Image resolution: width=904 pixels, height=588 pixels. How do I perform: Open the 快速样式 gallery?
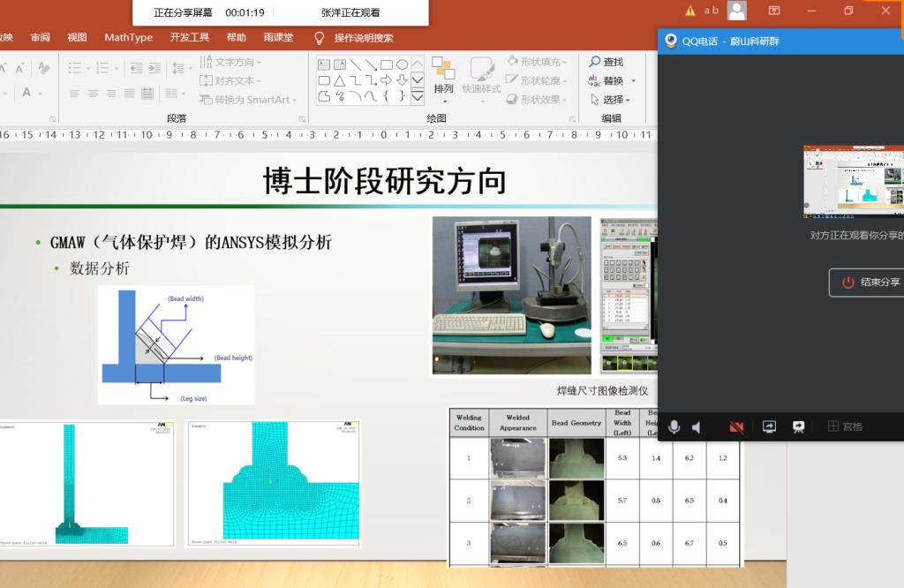(x=481, y=79)
